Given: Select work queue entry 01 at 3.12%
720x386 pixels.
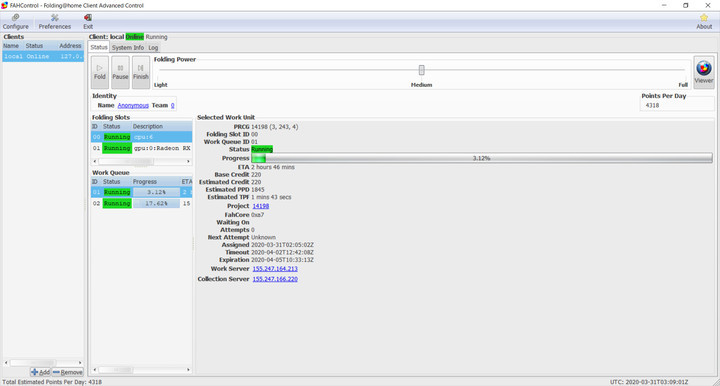Looking at the screenshot, I should click(141, 192).
